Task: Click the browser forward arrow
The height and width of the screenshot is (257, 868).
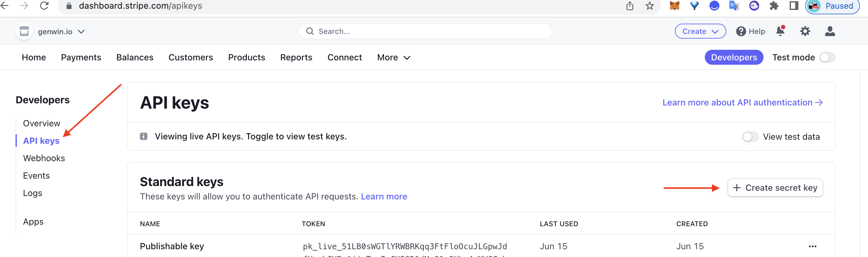Action: pyautogui.click(x=24, y=6)
